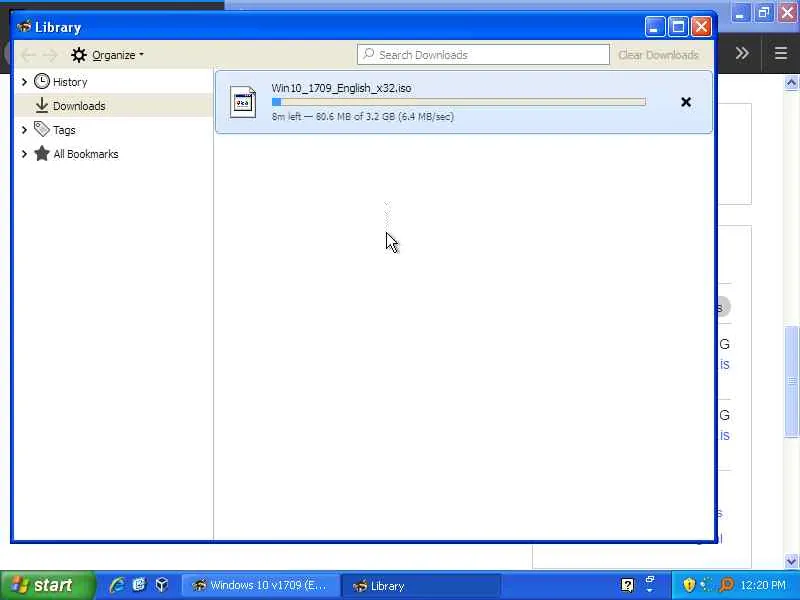Click the browser page's scroll up arrow
This screenshot has height=600, width=800.
pyautogui.click(x=791, y=83)
